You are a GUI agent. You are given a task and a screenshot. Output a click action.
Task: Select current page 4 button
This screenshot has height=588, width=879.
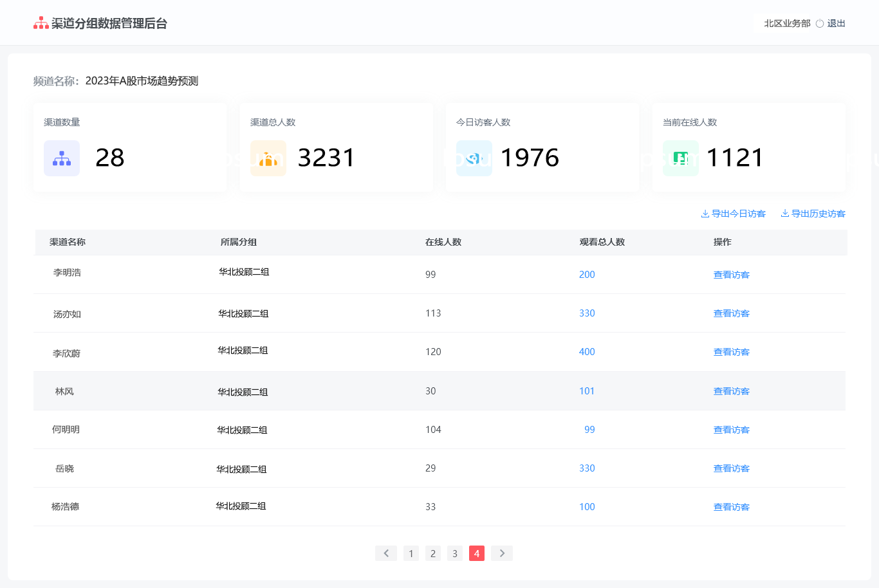[x=477, y=553]
